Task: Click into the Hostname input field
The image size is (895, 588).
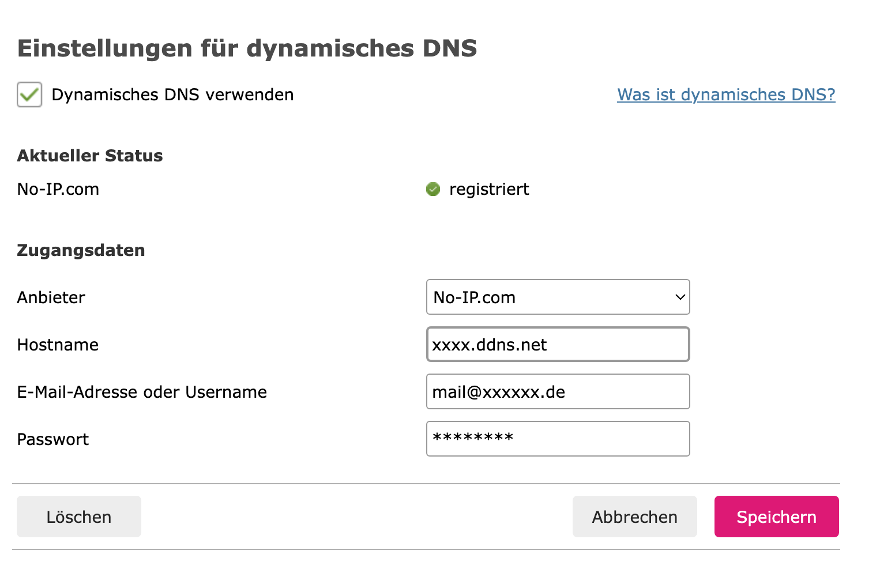Action: click(x=558, y=344)
